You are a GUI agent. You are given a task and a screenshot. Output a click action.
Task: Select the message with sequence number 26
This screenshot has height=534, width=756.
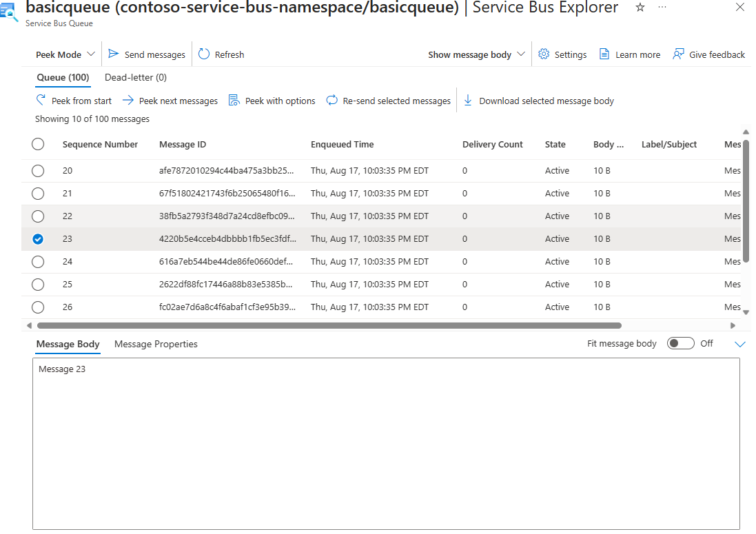[38, 307]
